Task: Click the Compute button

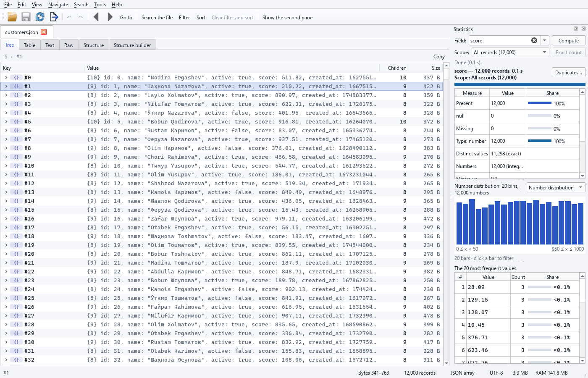Action: (569, 40)
